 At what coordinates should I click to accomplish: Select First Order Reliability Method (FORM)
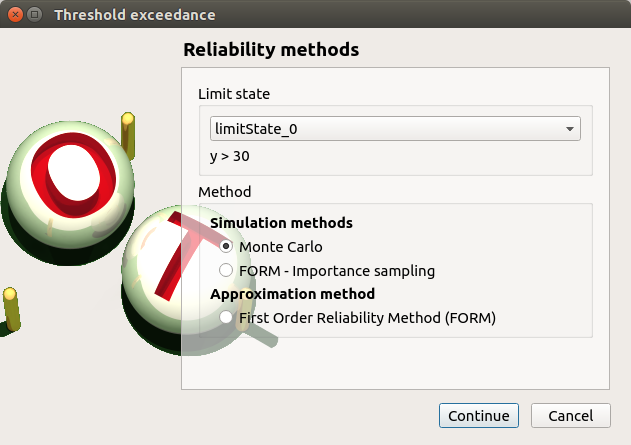pos(227,318)
